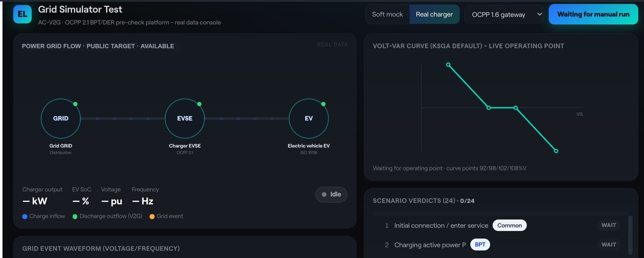Click the green status dot on GRID node
The height and width of the screenshot is (258, 644).
coord(75,104)
